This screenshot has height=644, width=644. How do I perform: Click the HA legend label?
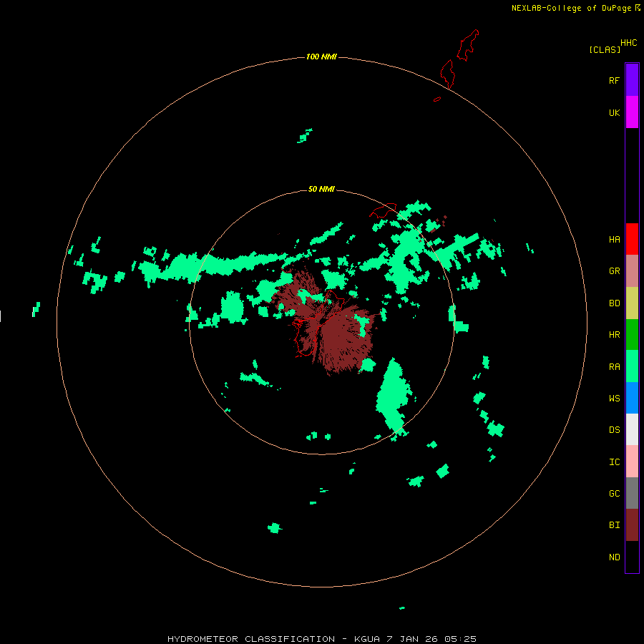614,240
